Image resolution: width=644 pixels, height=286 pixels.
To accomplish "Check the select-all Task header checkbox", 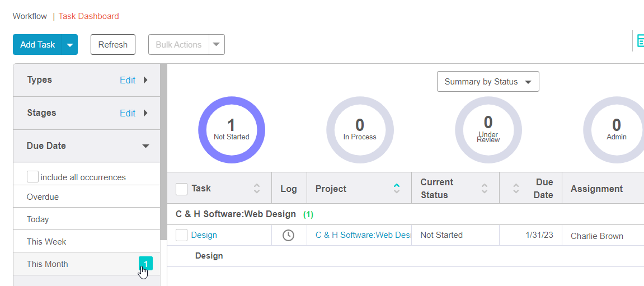I will pos(181,189).
